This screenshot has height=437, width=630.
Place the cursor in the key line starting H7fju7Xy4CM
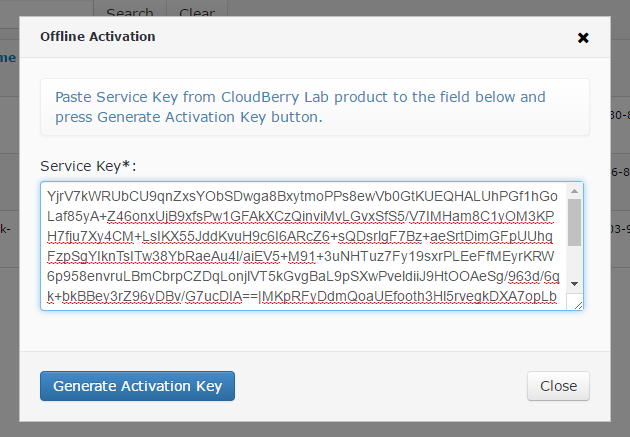(300, 237)
